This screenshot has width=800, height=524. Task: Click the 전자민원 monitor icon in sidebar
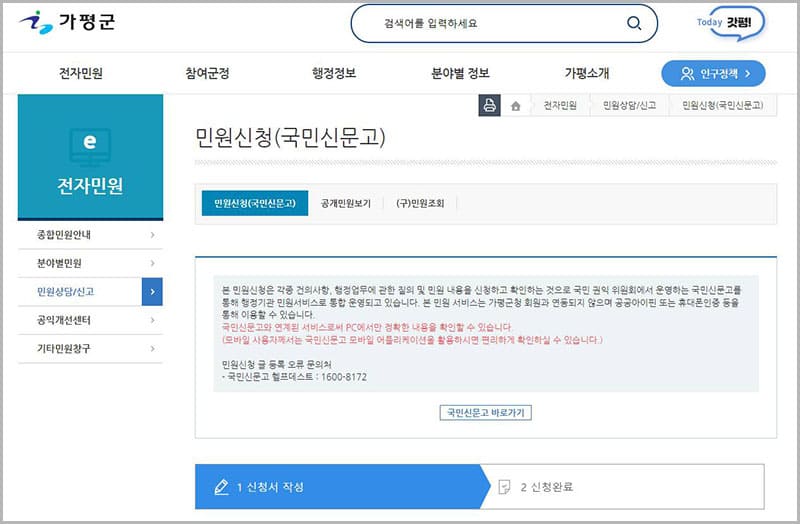(90, 145)
